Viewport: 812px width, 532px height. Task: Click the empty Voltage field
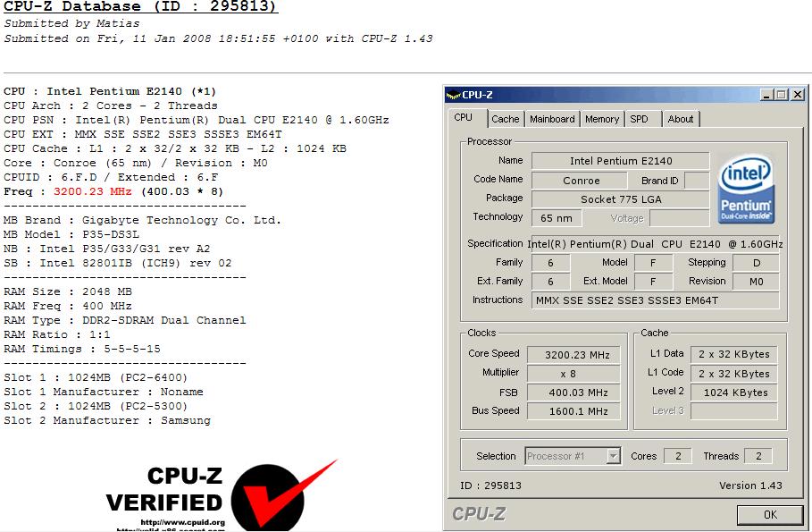(x=680, y=218)
